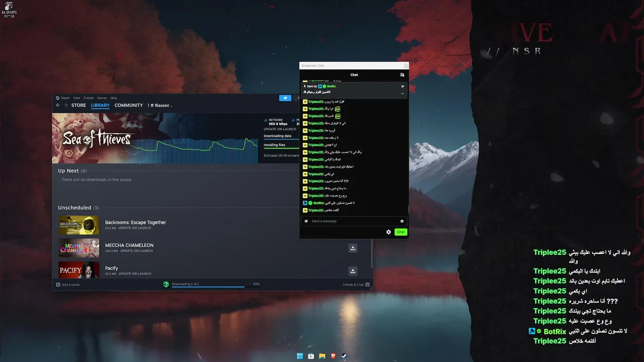Open the MECCHA CHAMELEON thumbnail
The width and height of the screenshot is (644, 362).
tap(79, 248)
